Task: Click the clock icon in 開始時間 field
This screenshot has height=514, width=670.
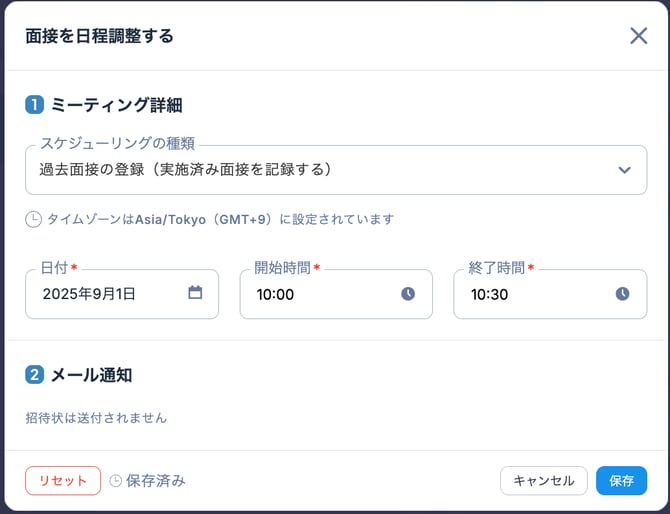Action: 408,294
